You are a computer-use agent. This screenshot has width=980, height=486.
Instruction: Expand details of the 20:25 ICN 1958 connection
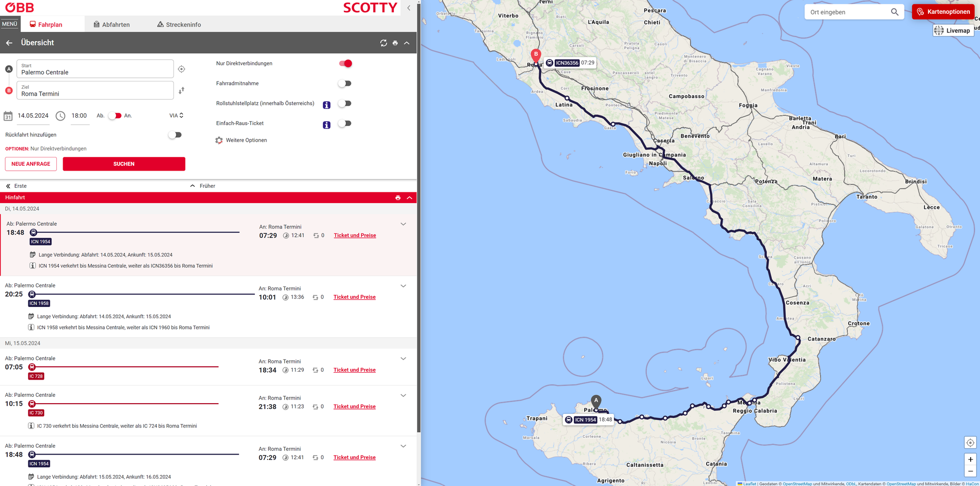pyautogui.click(x=403, y=286)
